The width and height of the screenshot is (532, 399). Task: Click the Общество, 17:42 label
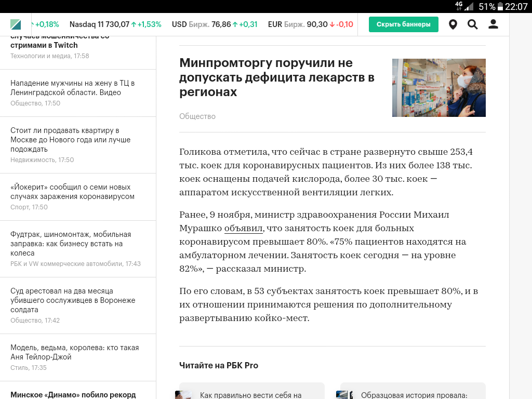[35, 320]
